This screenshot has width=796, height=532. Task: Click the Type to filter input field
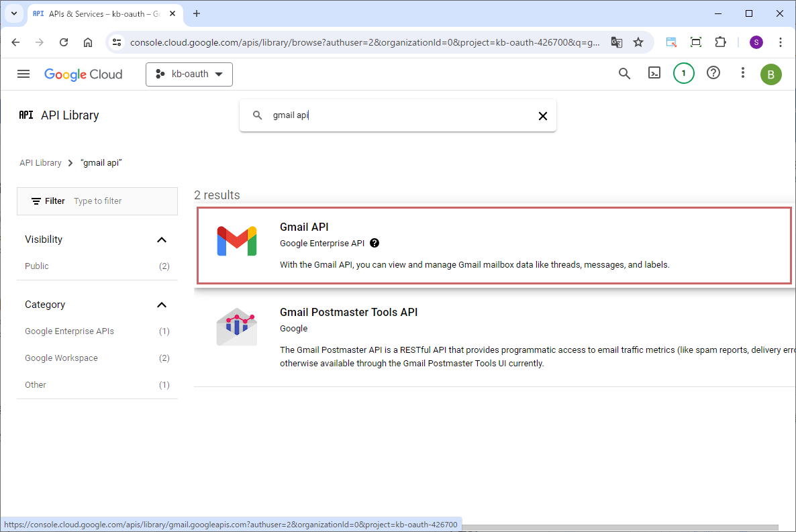click(121, 201)
